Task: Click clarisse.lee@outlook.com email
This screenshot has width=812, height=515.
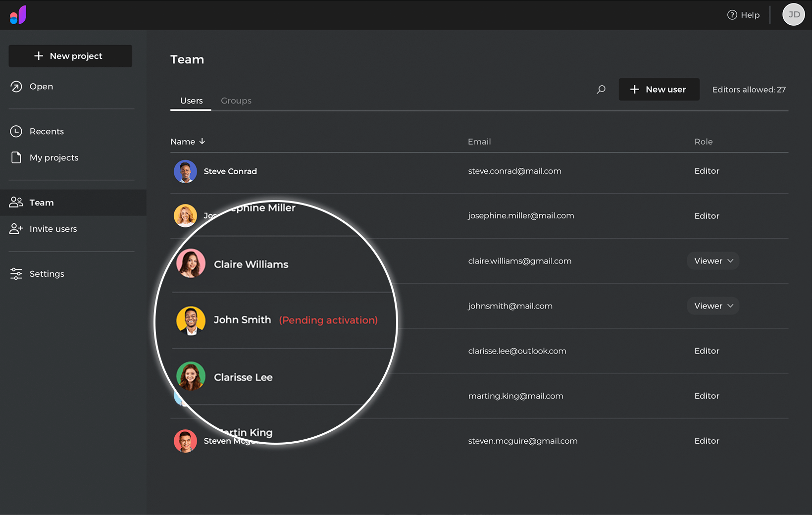Action: pyautogui.click(x=517, y=351)
